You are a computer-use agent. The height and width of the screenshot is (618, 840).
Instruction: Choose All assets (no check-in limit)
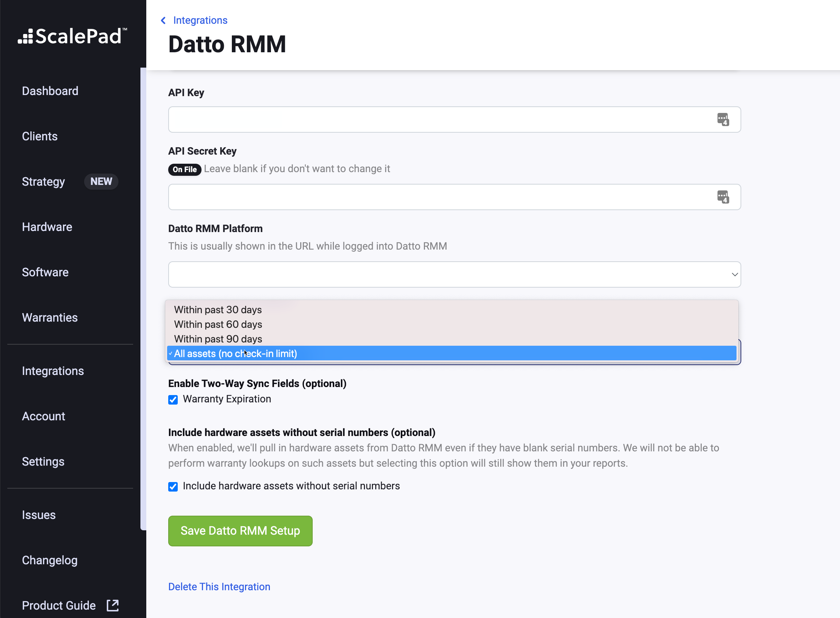(452, 353)
